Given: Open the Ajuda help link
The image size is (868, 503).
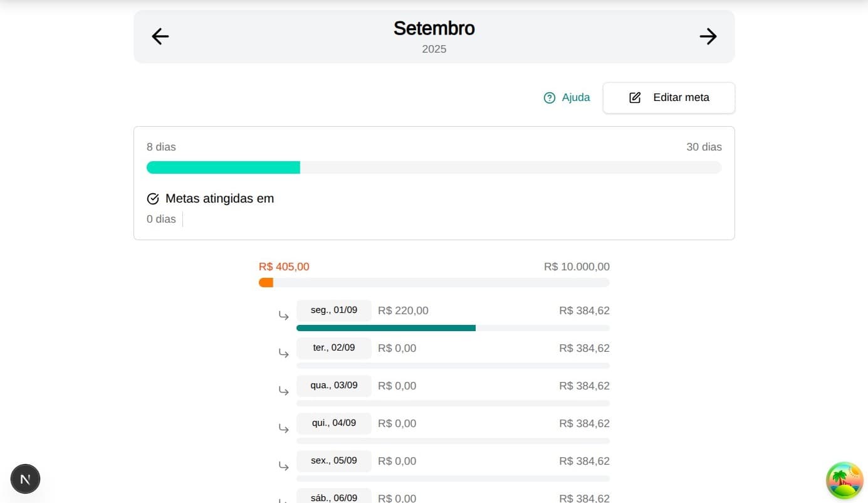Looking at the screenshot, I should (x=575, y=98).
